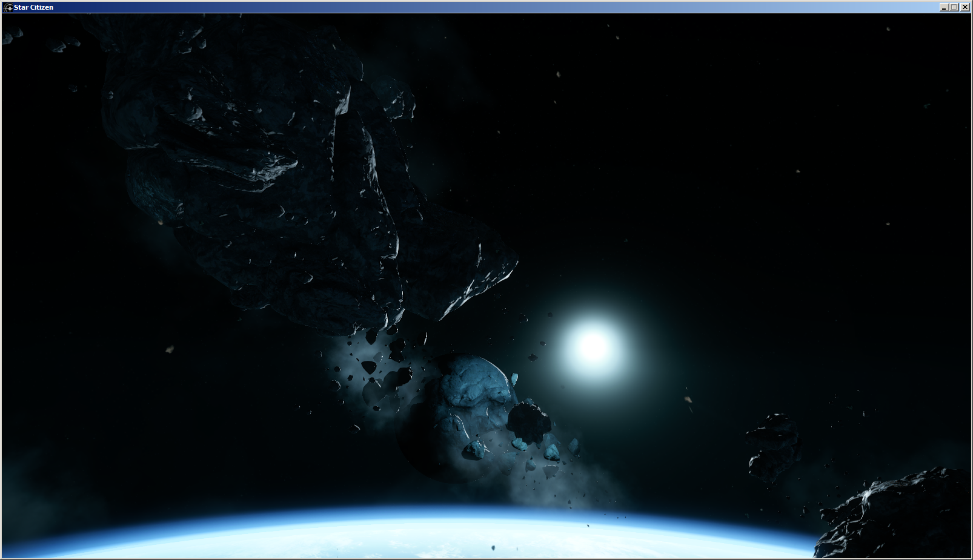Click the Star Citizen title bar icon
The height and width of the screenshot is (560, 973).
point(8,7)
